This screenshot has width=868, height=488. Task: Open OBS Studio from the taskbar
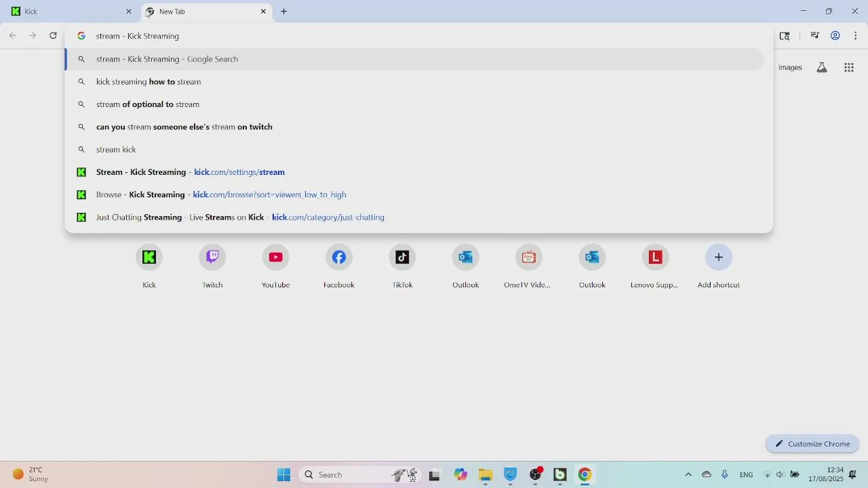(536, 475)
